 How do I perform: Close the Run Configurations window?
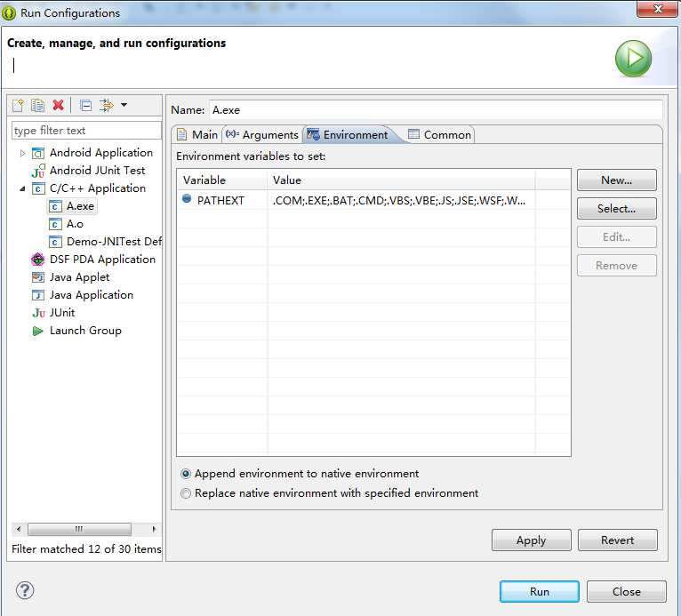coord(658,9)
